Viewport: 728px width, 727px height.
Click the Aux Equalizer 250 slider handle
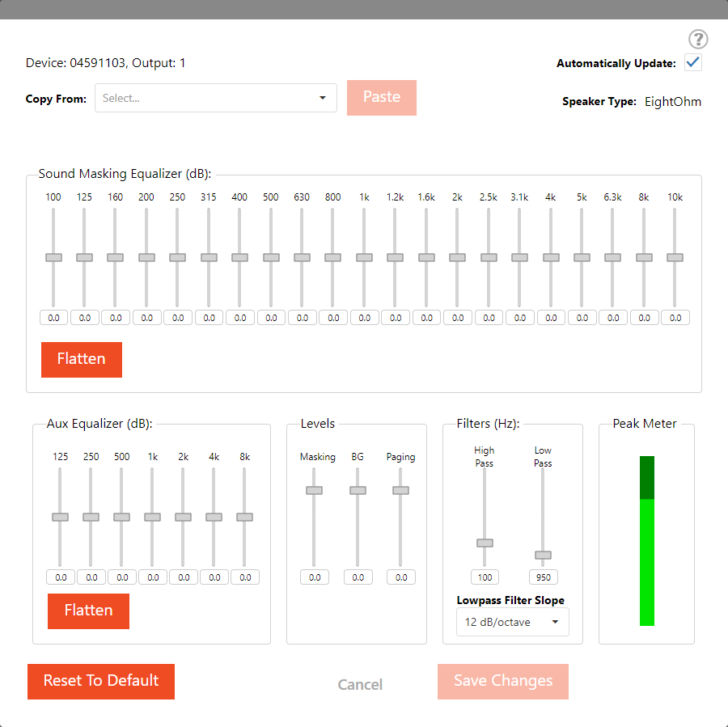(x=91, y=518)
